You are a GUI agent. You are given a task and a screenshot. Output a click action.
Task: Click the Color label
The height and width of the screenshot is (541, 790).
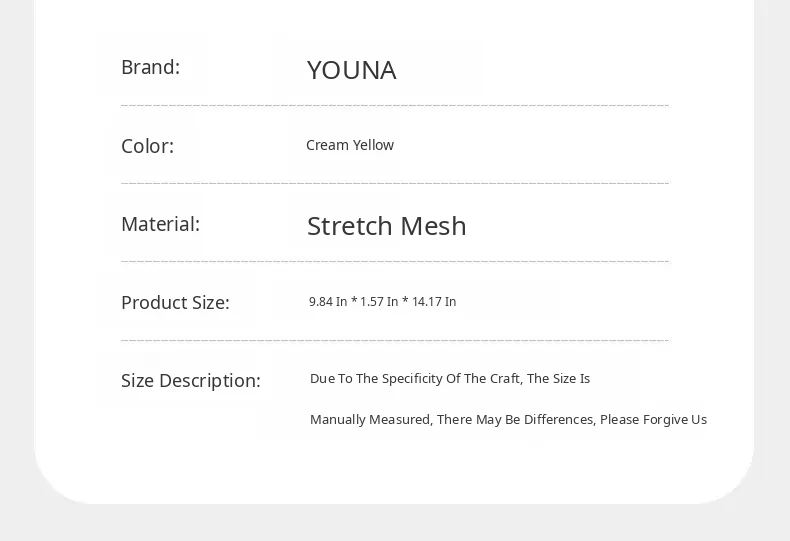[x=147, y=146]
